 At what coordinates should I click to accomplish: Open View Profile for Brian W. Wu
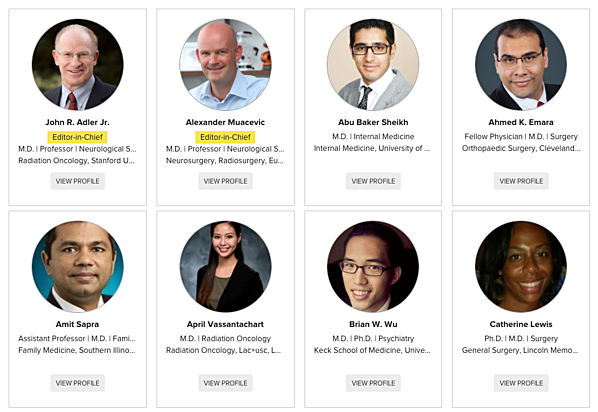(373, 383)
